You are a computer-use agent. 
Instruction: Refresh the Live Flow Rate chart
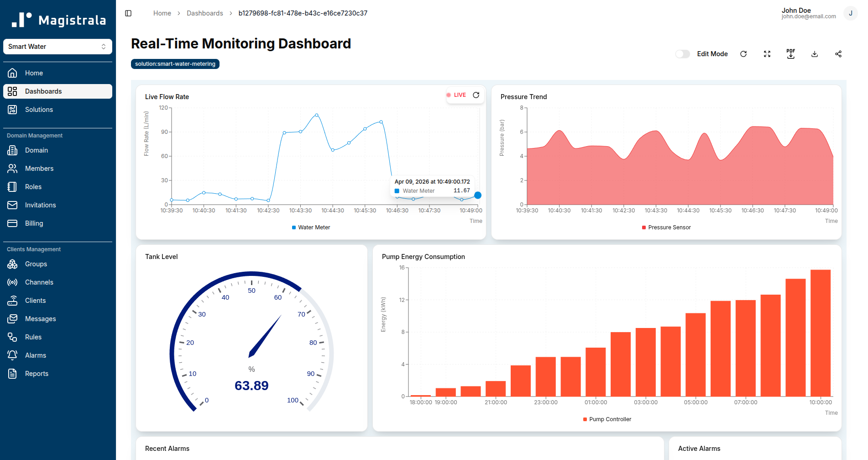(x=476, y=95)
